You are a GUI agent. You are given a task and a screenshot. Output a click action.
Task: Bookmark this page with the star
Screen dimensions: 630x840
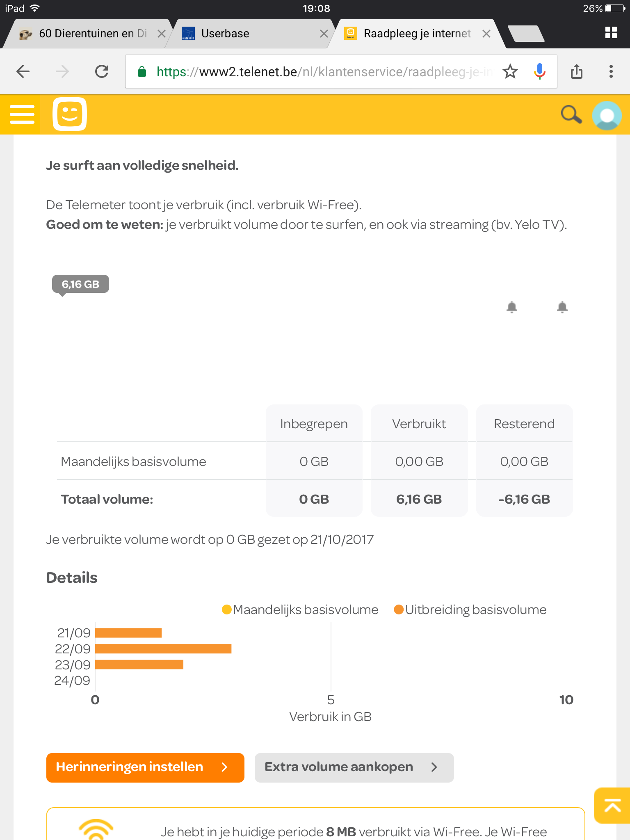coord(510,72)
